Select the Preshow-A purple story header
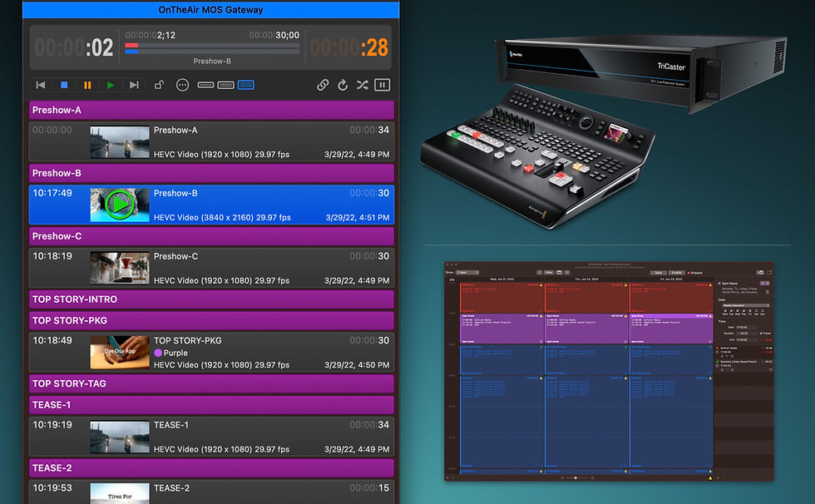The width and height of the screenshot is (815, 504). pos(211,110)
